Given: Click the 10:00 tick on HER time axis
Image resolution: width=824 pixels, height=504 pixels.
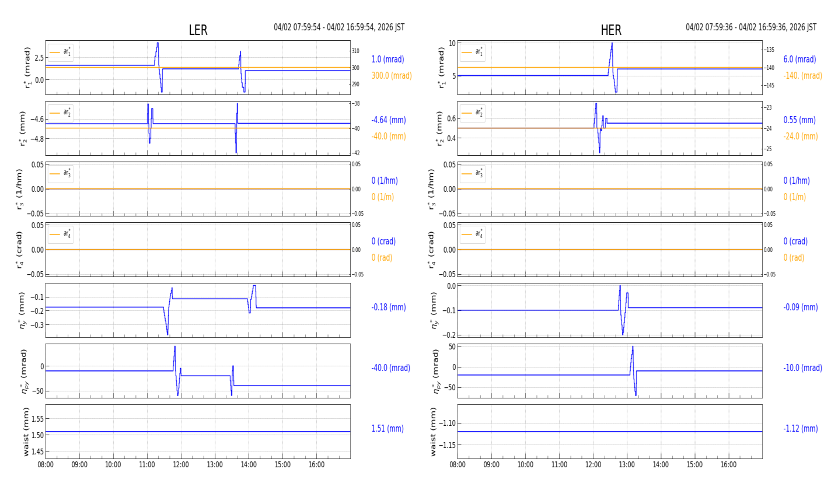Looking at the screenshot, I should click(x=525, y=465).
